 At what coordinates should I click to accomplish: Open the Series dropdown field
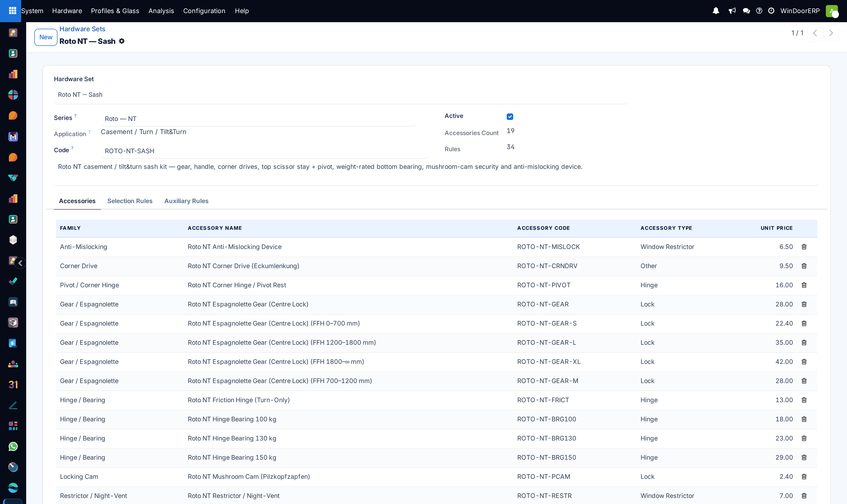tap(259, 119)
